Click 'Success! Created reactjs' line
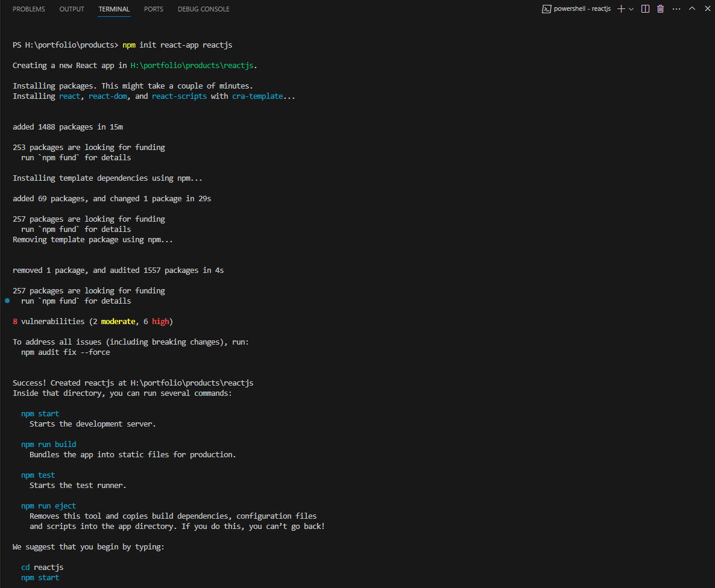The height and width of the screenshot is (588, 715). coord(133,383)
